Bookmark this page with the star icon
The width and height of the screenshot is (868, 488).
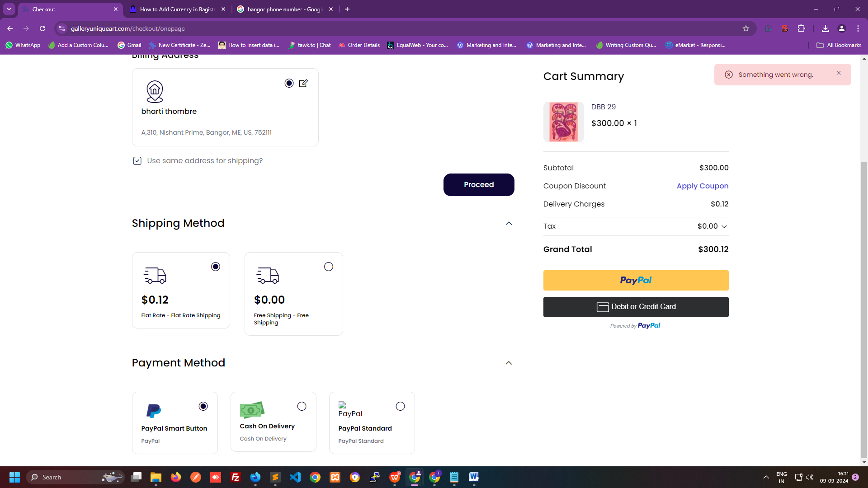pos(746,28)
